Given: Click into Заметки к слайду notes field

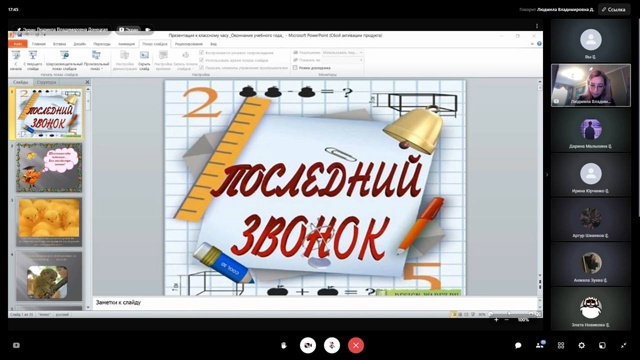Looking at the screenshot, I should 314,302.
